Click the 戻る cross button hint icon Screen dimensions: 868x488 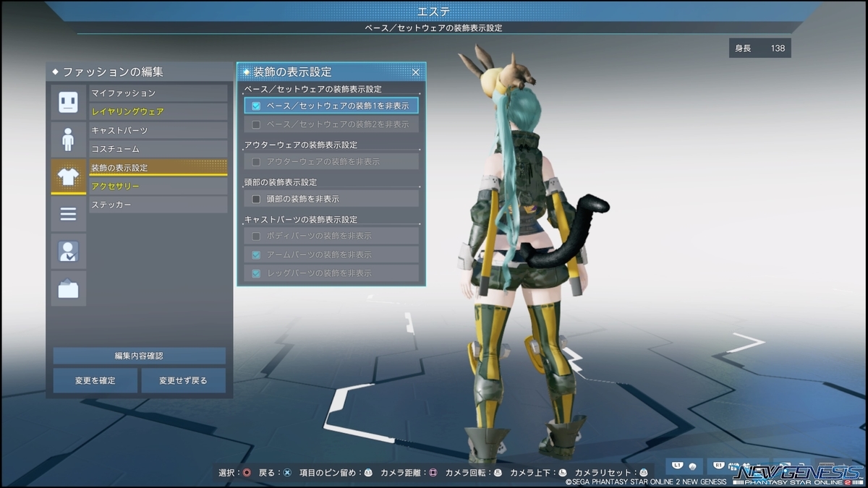(x=287, y=473)
